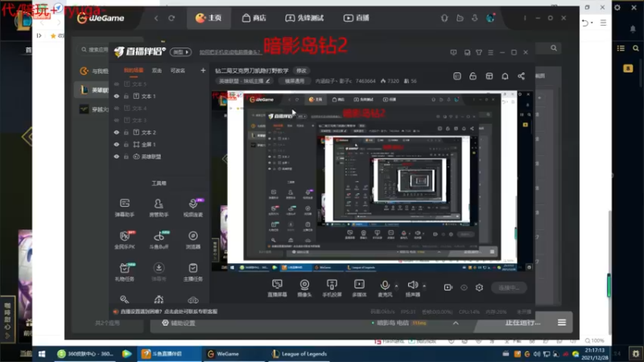Image resolution: width=644 pixels, height=362 pixels.
Task: Click the record video camera icon
Action: (448, 288)
